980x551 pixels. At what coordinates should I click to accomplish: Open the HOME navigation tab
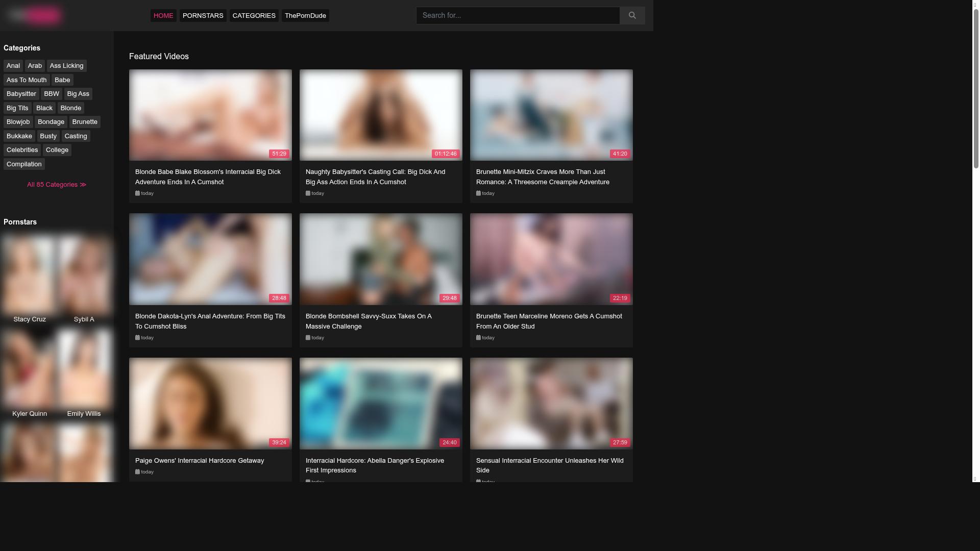pyautogui.click(x=163, y=15)
